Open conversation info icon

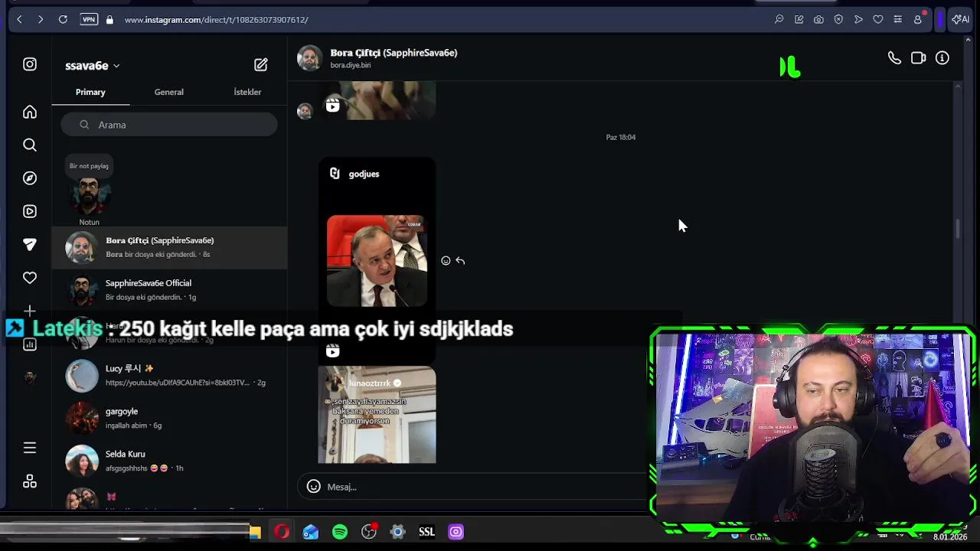click(x=942, y=58)
